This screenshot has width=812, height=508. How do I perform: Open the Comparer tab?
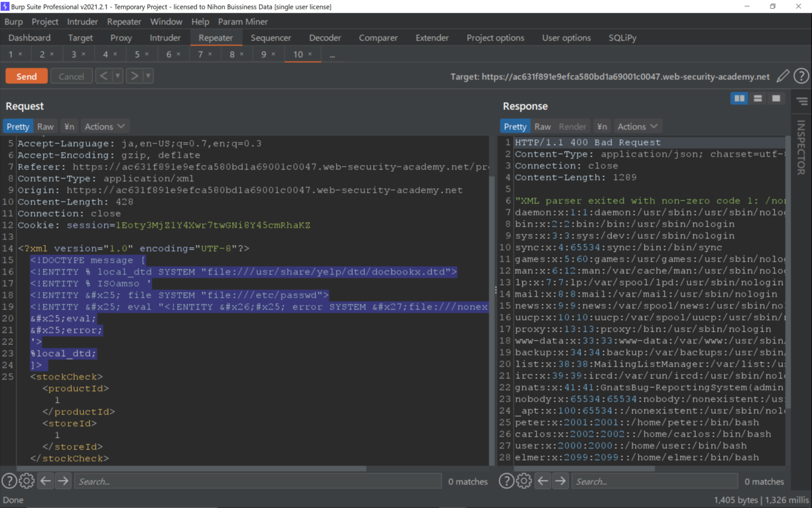coord(378,38)
